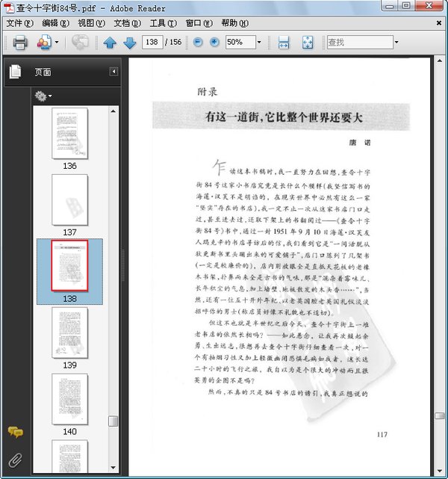Screen dimensions: 448x479
Task: Click the zoom out minus button
Action: (198, 43)
